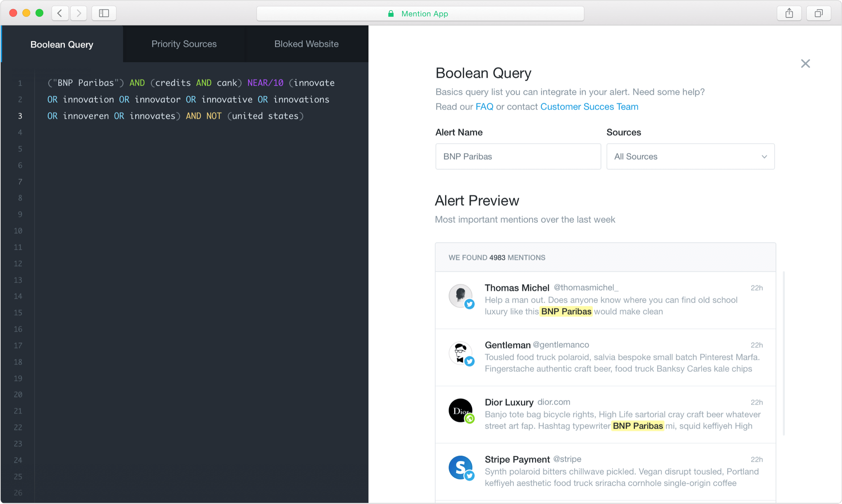Click AND NOT operator on line 3

coord(204,116)
